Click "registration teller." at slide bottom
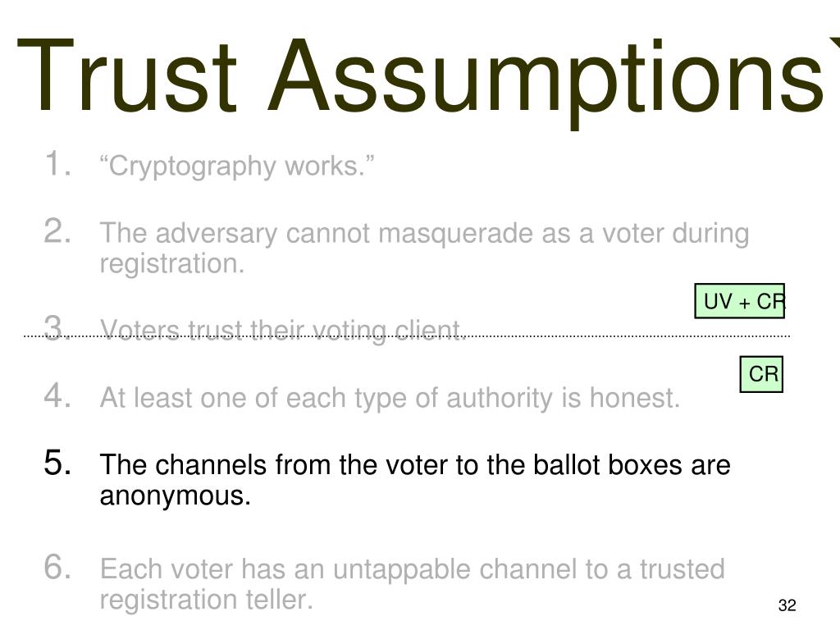 [206, 600]
